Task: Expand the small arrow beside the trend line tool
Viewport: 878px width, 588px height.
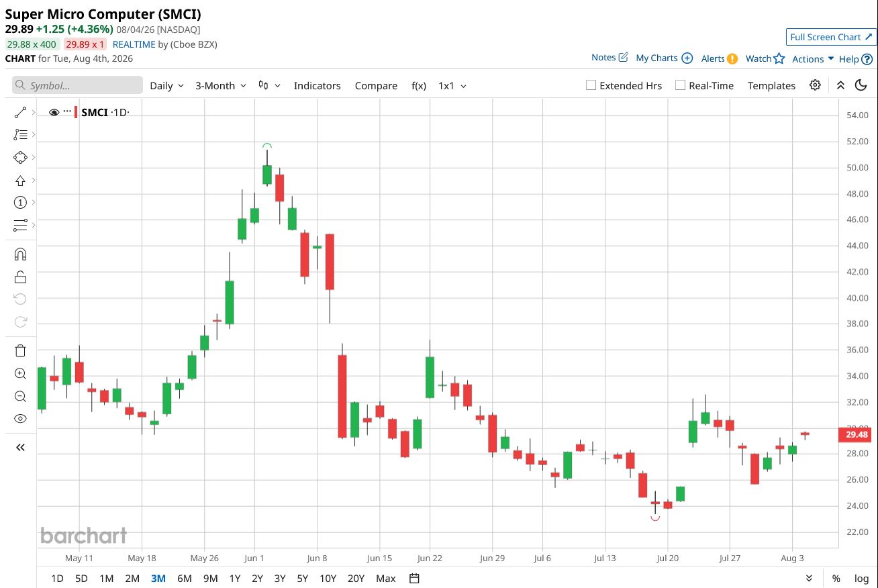Action: [x=33, y=112]
